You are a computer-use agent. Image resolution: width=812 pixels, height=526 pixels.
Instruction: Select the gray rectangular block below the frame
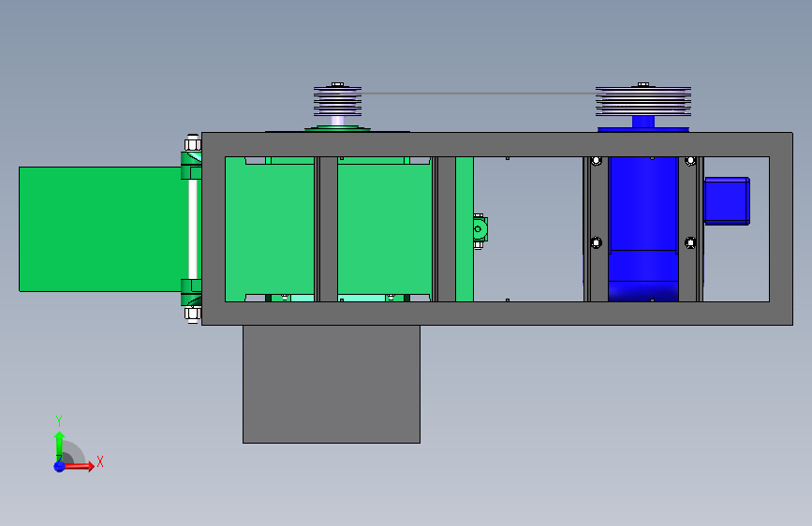[x=332, y=384]
